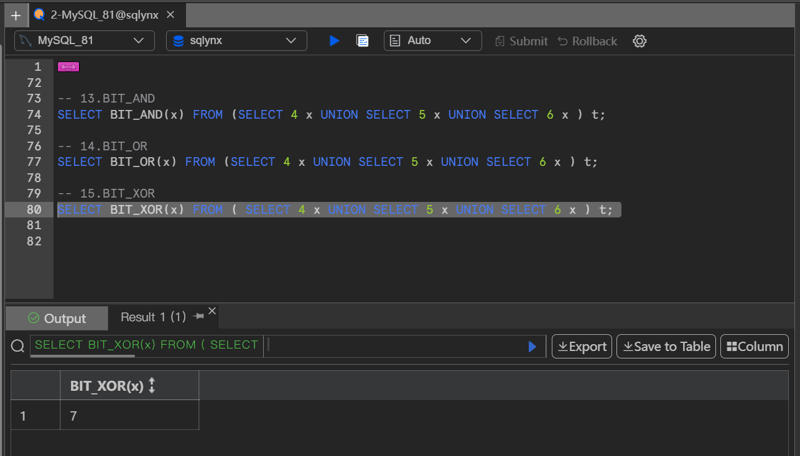Image resolution: width=800 pixels, height=456 pixels.
Task: Expand the folded code block on line 1
Action: (x=68, y=67)
